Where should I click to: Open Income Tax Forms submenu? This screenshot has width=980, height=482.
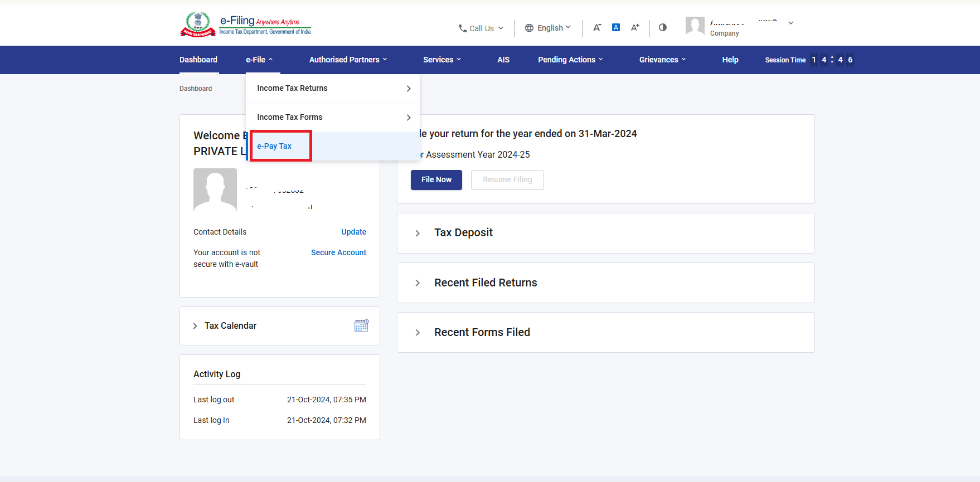click(333, 118)
